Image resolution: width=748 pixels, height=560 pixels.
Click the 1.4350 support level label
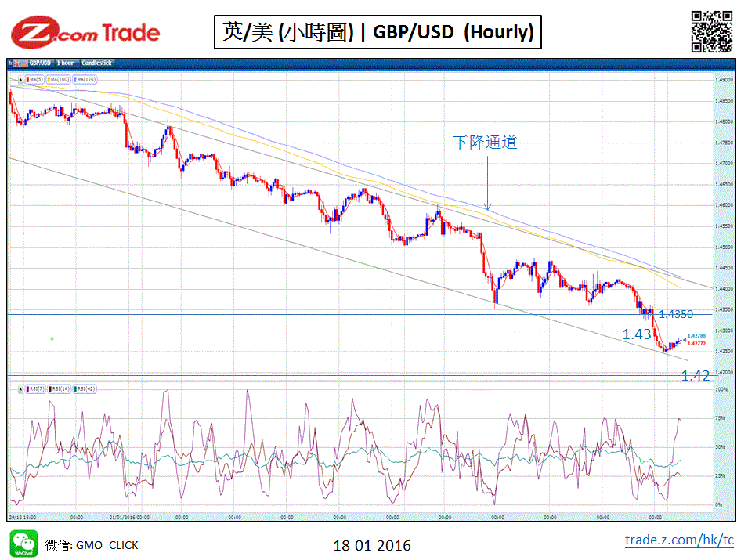[676, 314]
